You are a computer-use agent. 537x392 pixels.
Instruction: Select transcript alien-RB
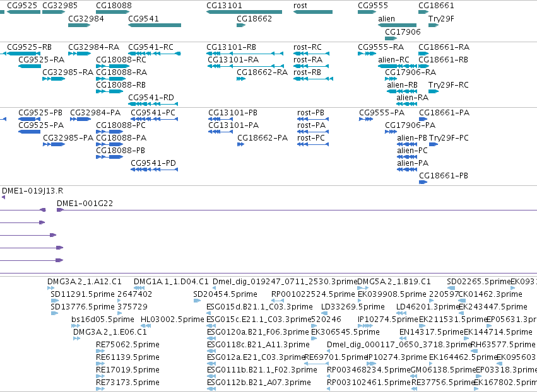[x=402, y=91]
